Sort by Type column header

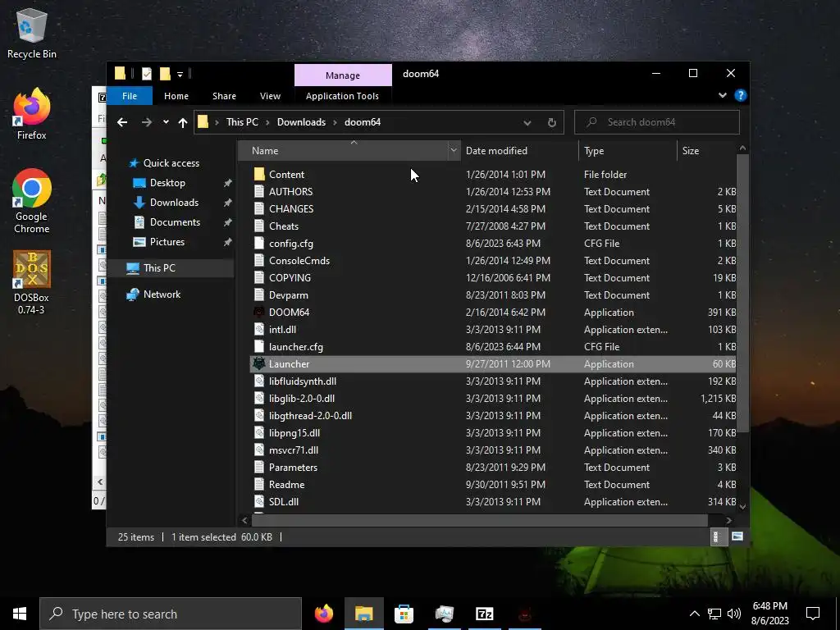628,151
